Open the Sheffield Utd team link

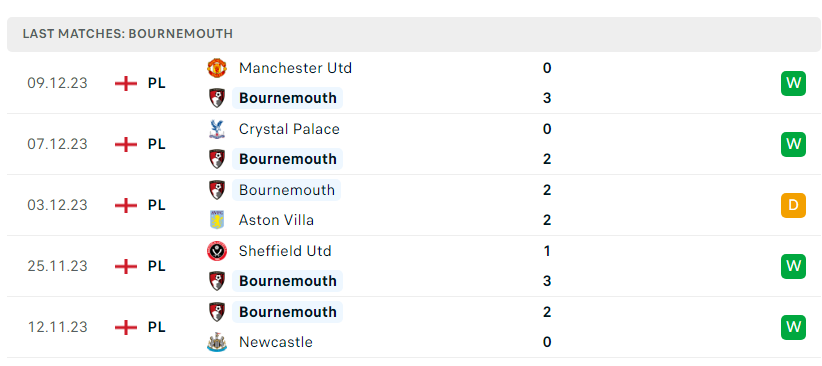tap(285, 251)
